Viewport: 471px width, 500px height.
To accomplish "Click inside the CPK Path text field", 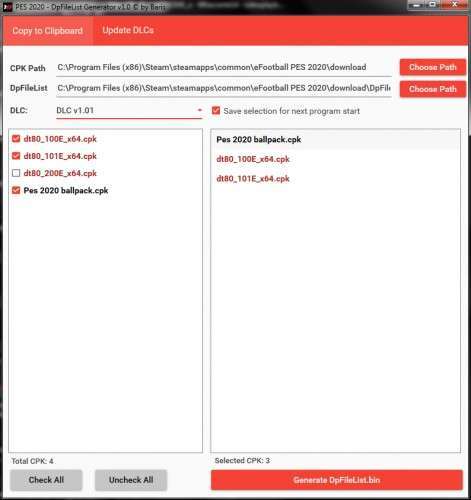I will point(224,68).
